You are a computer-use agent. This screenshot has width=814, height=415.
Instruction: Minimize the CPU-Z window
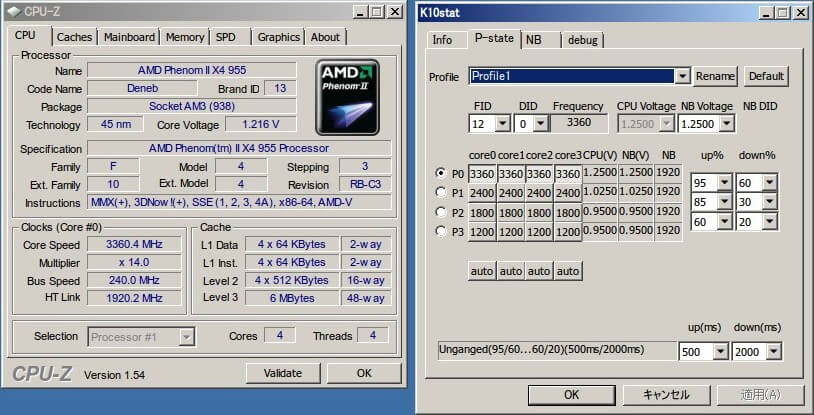coord(361,11)
